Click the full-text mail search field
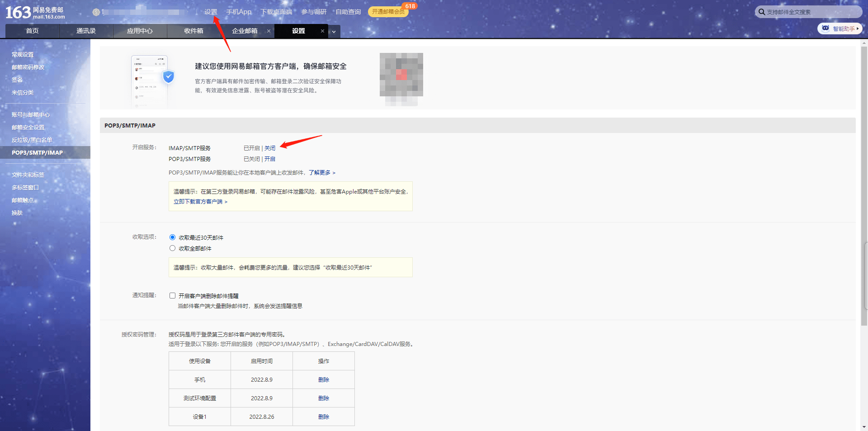This screenshot has width=868, height=431. (809, 12)
